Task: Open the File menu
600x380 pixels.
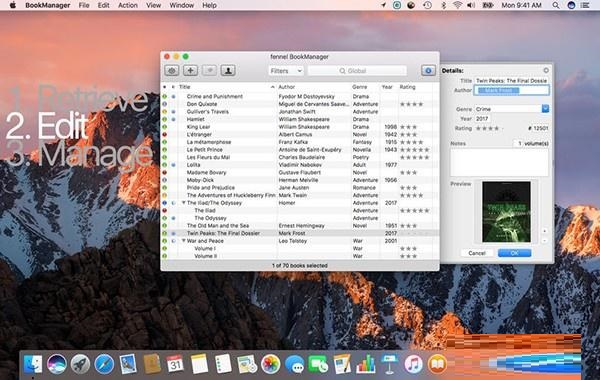Action: pos(84,5)
